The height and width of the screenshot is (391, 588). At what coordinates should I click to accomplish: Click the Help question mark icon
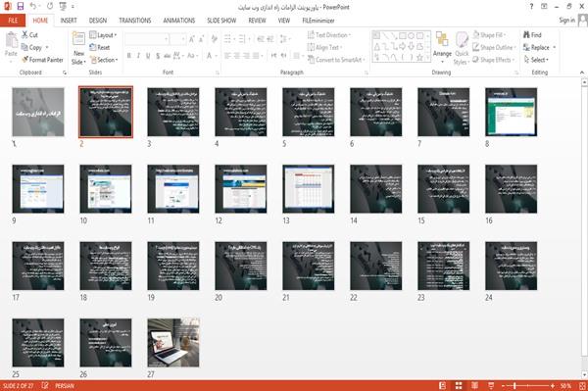click(x=531, y=7)
